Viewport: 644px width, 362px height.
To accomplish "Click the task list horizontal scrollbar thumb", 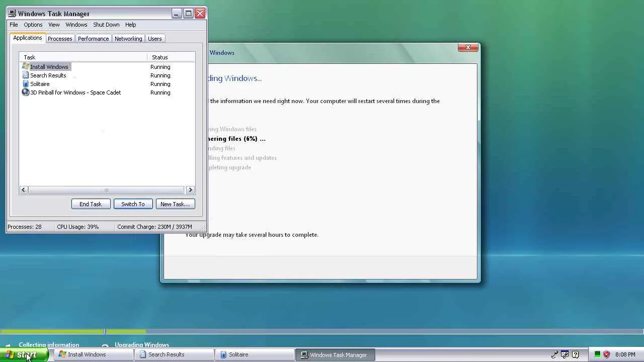I will tap(106, 190).
